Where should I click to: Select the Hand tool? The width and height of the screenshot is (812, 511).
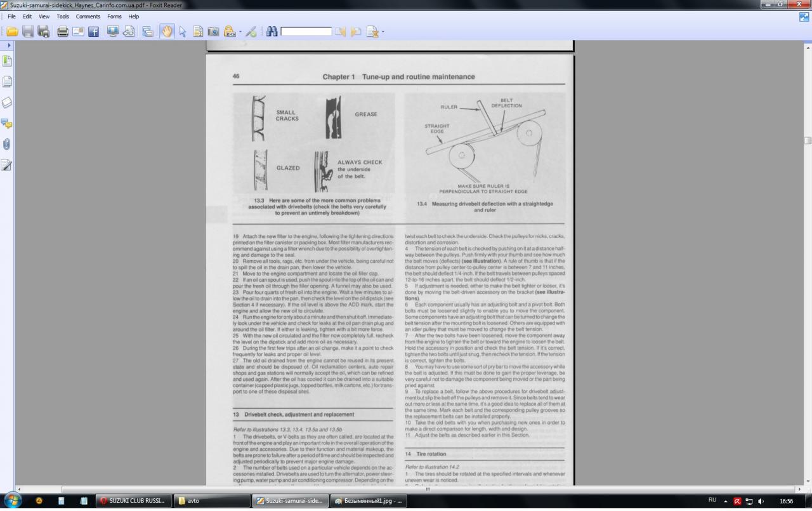166,31
